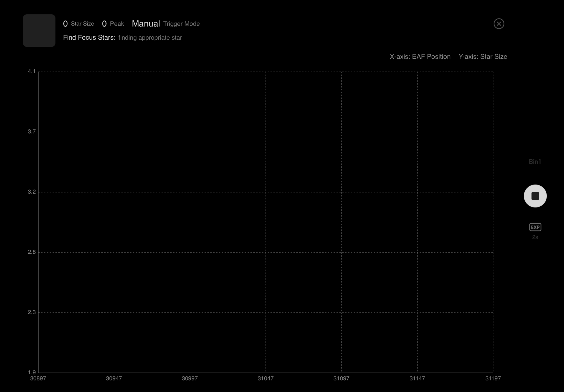Click the Star Size readout label
Screen dimensions: 564x392
click(x=82, y=24)
